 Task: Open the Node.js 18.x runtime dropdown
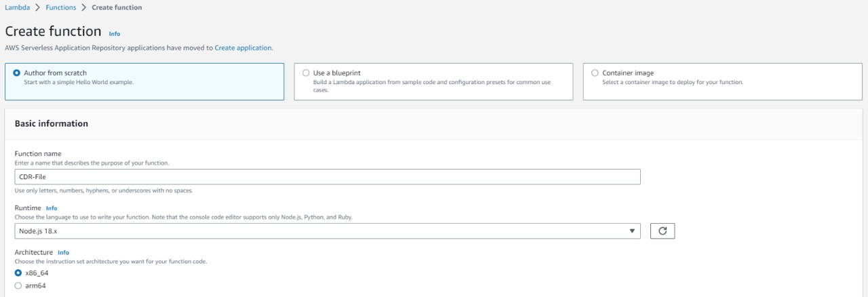327,231
